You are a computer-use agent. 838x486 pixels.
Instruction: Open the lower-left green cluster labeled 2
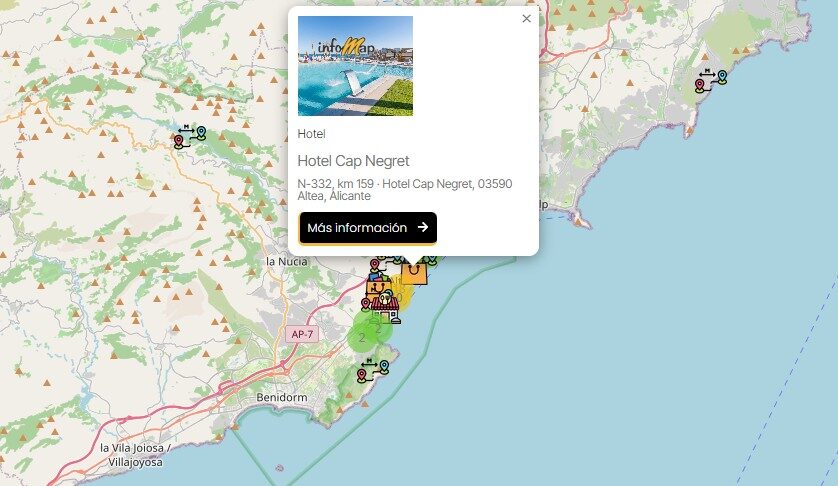coord(362,337)
